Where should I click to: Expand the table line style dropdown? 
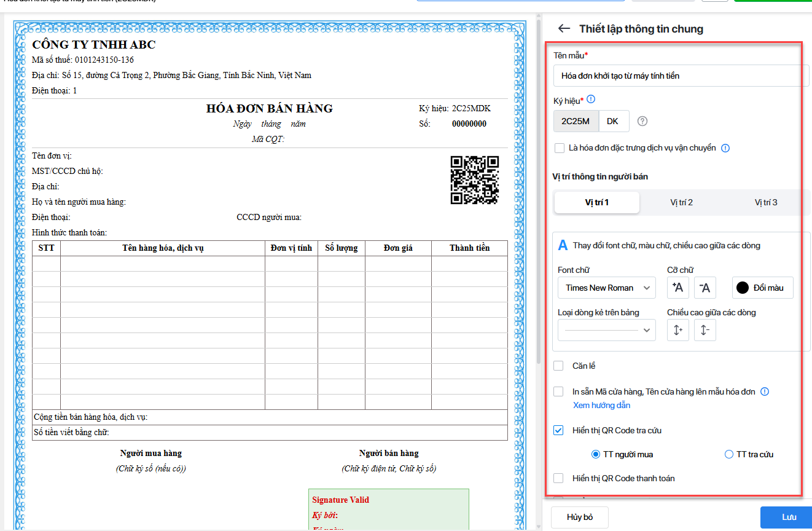(606, 330)
